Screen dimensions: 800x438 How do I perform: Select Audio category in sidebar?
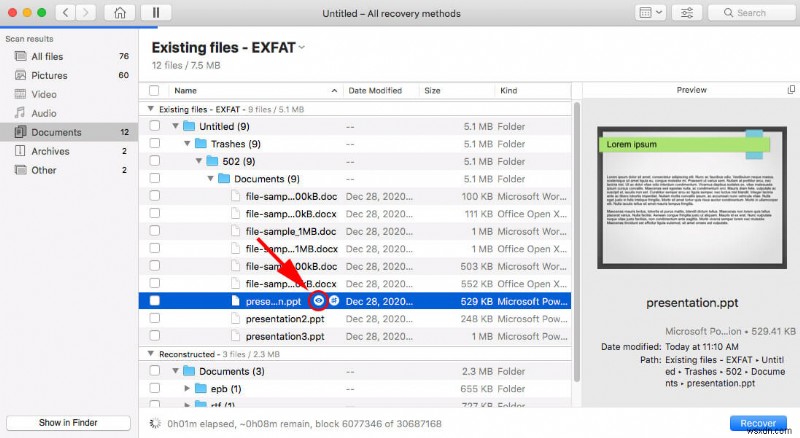[x=69, y=113]
